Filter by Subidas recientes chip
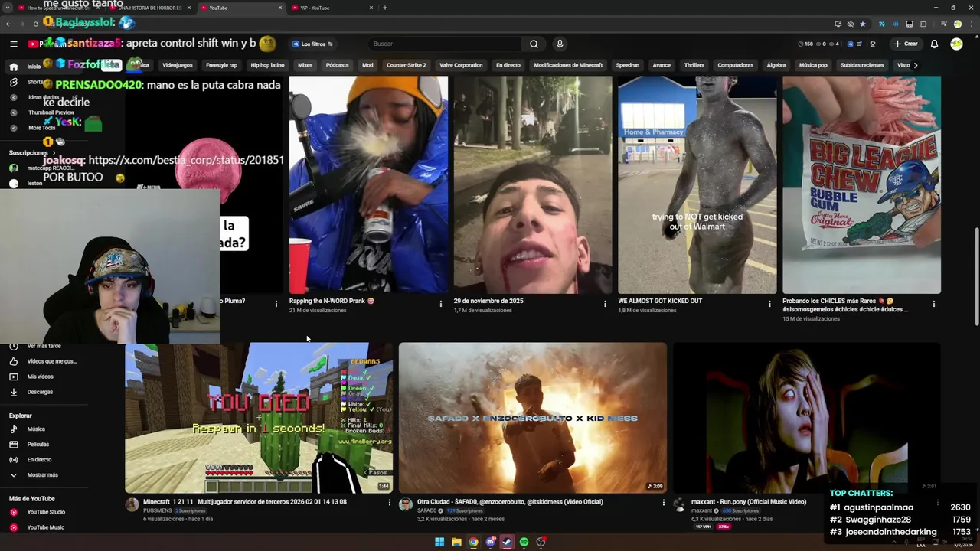 (862, 65)
